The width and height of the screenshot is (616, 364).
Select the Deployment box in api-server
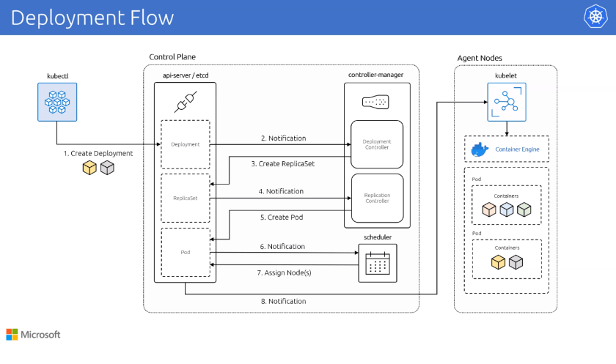(186, 144)
